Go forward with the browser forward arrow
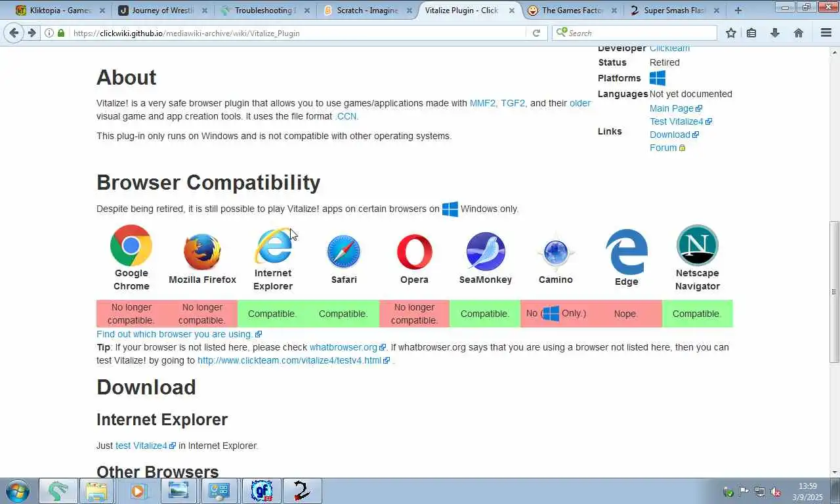The width and height of the screenshot is (840, 504). pos(31,33)
